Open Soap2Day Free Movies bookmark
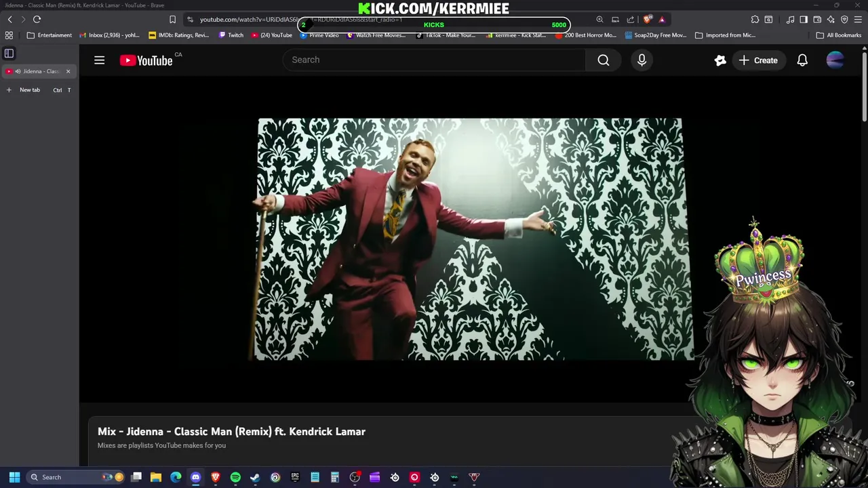Image resolution: width=868 pixels, height=488 pixels. pyautogui.click(x=656, y=35)
